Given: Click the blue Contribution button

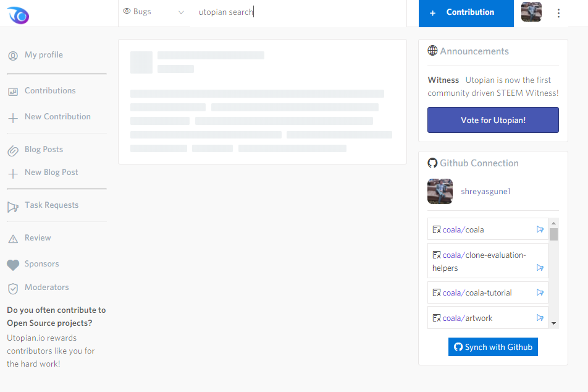Looking at the screenshot, I should [x=466, y=13].
